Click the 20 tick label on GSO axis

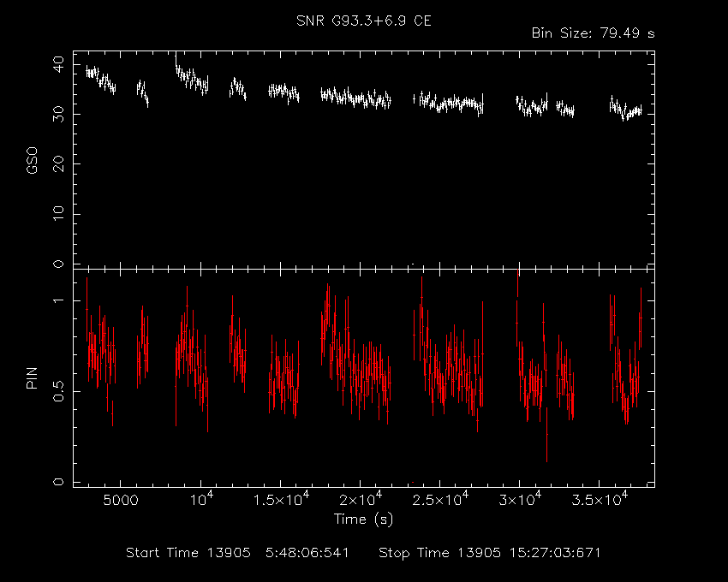(58, 163)
